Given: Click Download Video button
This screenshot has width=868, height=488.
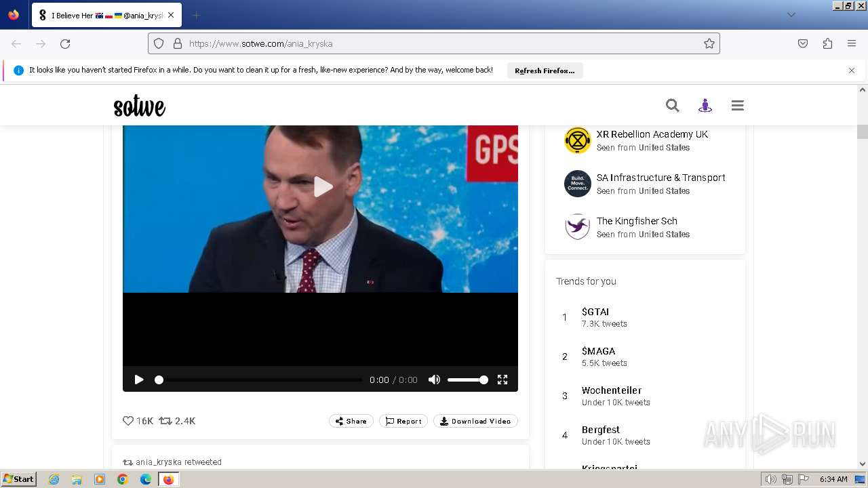Looking at the screenshot, I should click(x=475, y=421).
